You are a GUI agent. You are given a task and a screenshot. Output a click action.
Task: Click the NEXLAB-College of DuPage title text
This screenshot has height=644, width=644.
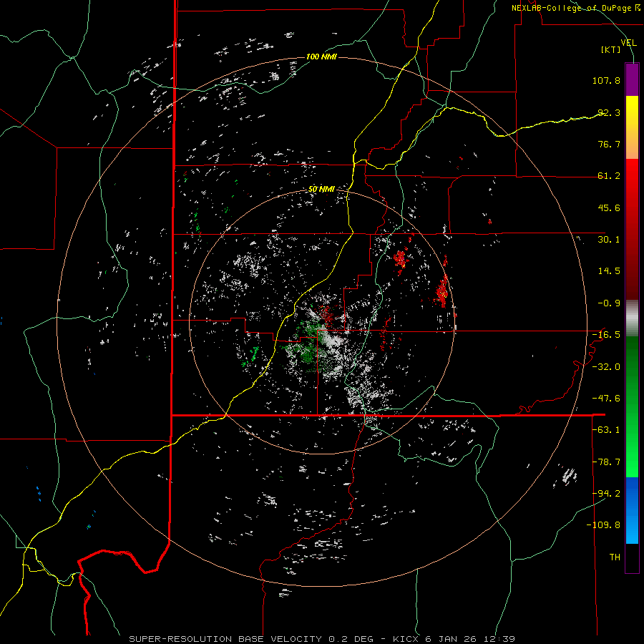coord(575,8)
